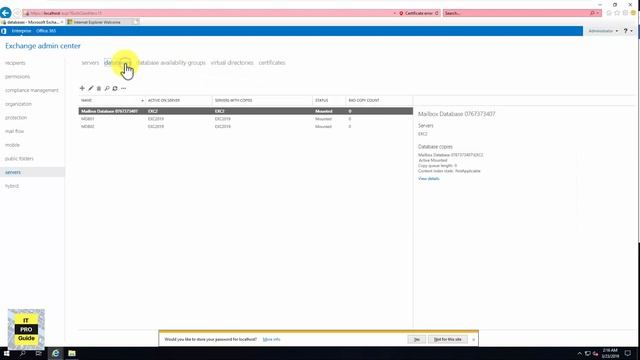The height and width of the screenshot is (360, 640).
Task: Switch to the servers tab
Action: pos(90,63)
